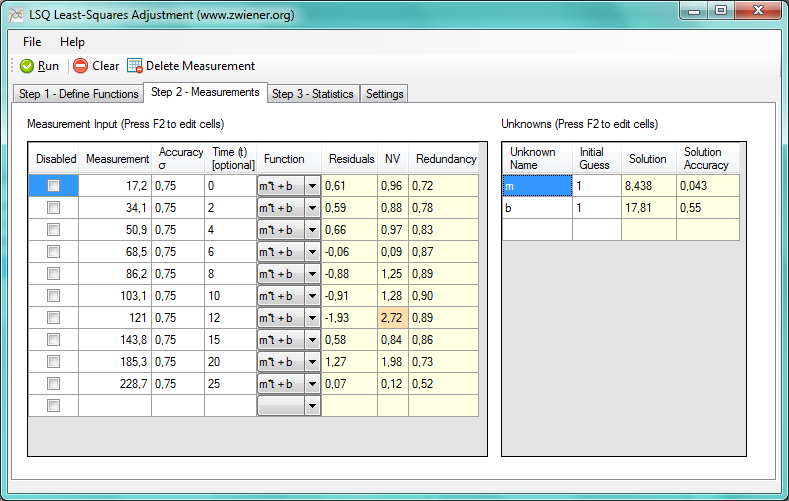Click the Delete Measurement grid icon

click(x=135, y=66)
